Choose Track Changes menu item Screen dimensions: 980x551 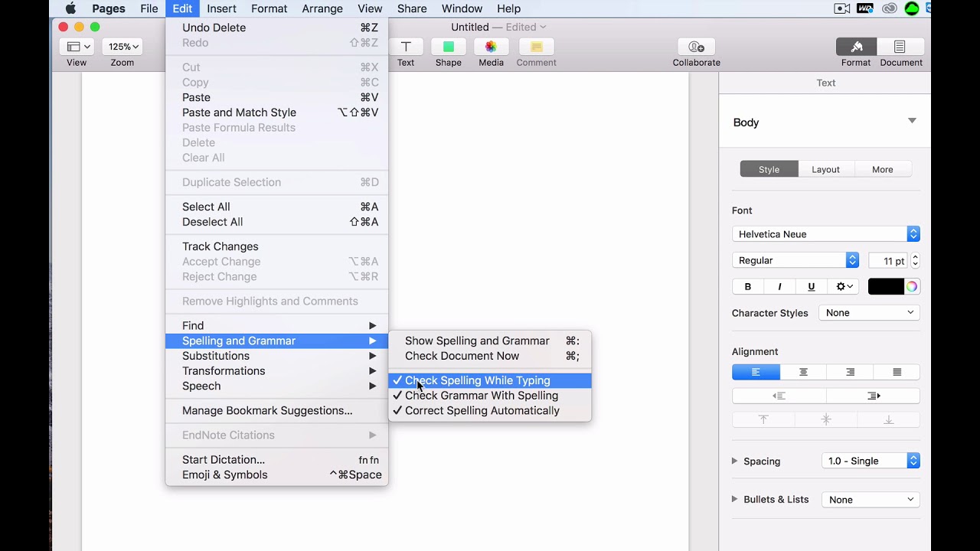(x=277, y=246)
